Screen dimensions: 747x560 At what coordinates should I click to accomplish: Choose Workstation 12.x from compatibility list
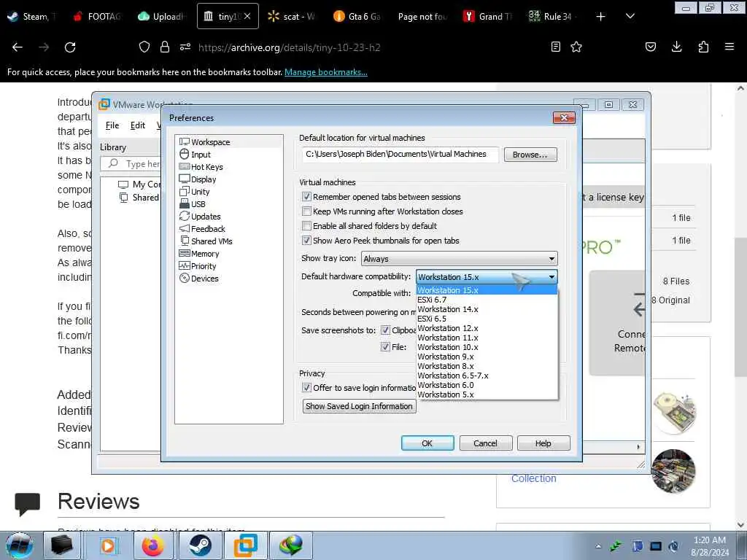click(487, 328)
